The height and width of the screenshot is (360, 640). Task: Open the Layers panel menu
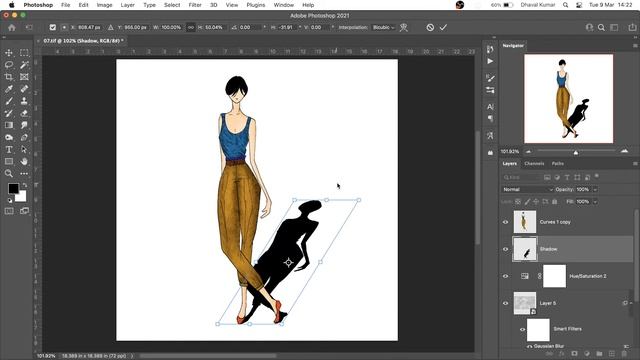pyautogui.click(x=635, y=164)
